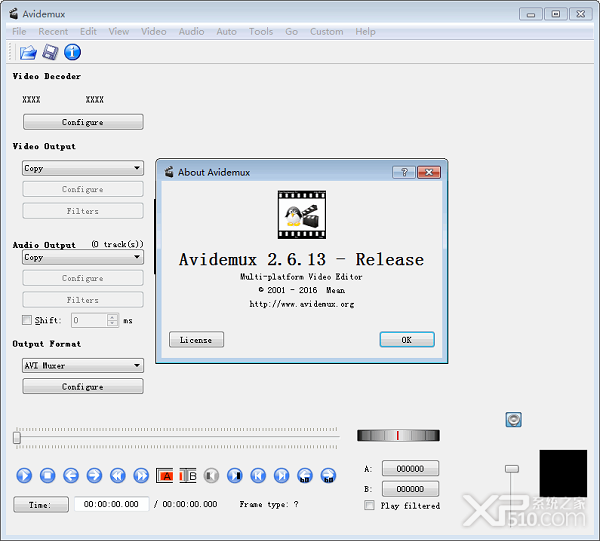Click the speaker volume icon
Screen dimensions: 600x541
pos(513,420)
